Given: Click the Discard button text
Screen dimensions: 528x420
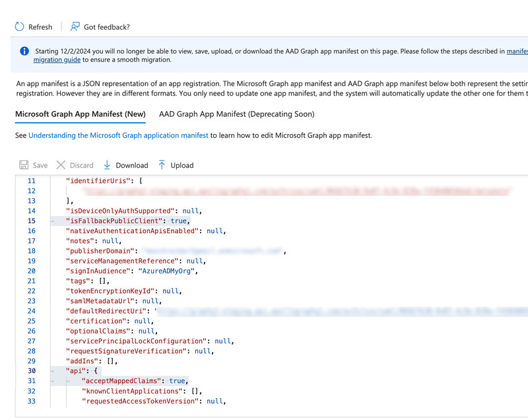Looking at the screenshot, I should tap(81, 165).
